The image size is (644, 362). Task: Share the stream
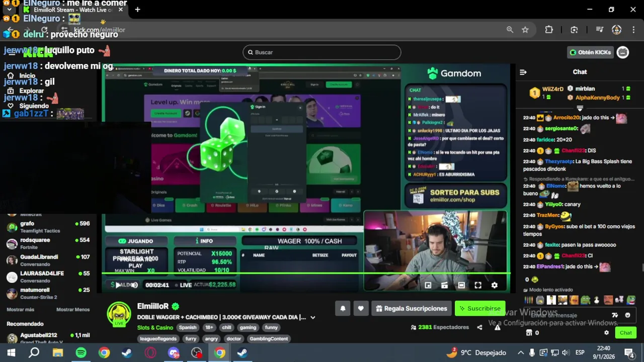tap(479, 327)
